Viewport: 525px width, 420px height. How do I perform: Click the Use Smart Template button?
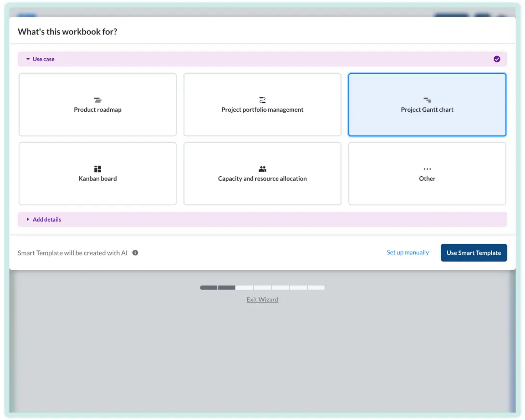pyautogui.click(x=473, y=253)
